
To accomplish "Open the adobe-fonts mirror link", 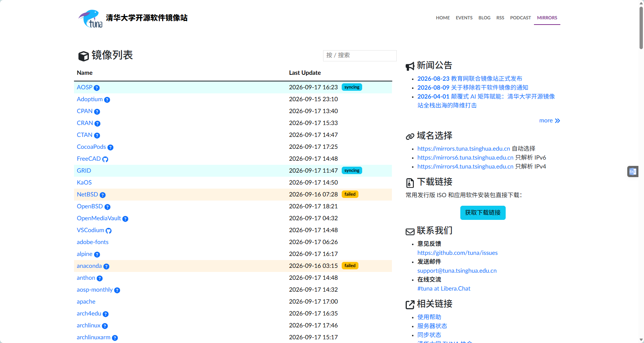I will (93, 242).
